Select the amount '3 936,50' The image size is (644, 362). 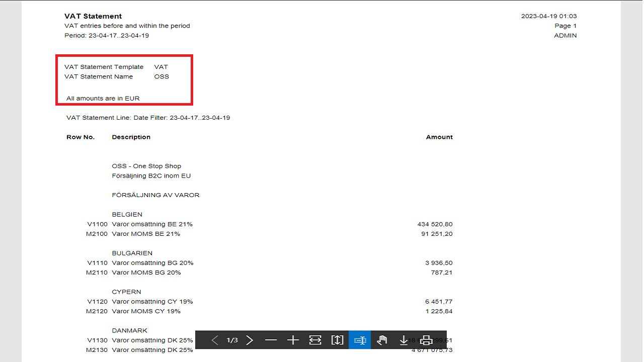439,263
